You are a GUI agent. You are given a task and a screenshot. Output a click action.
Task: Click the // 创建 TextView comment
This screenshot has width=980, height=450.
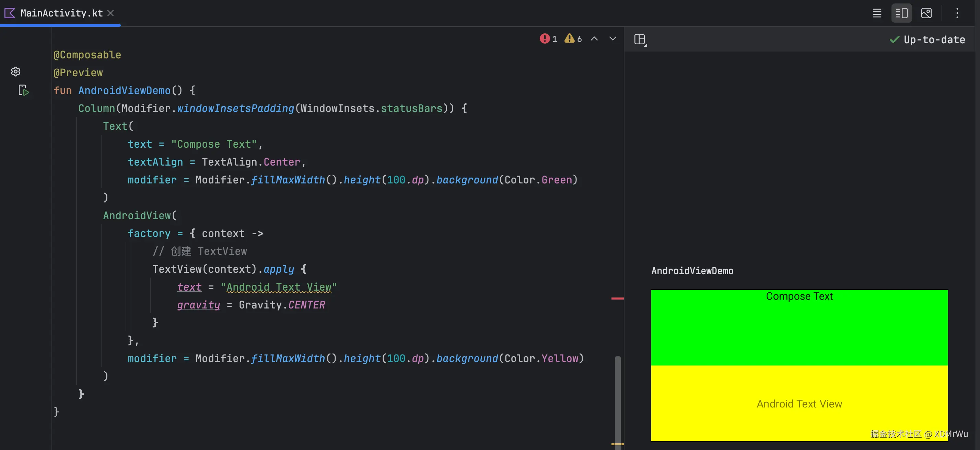point(199,251)
